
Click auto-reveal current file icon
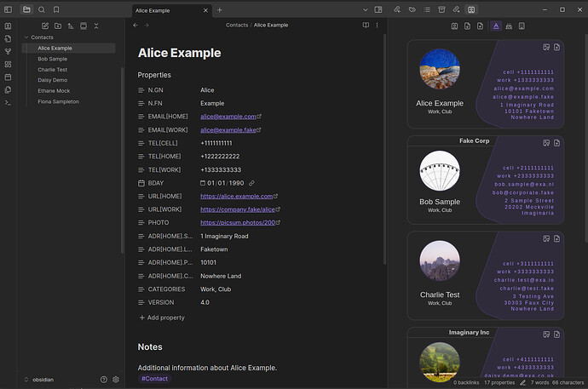pos(84,26)
